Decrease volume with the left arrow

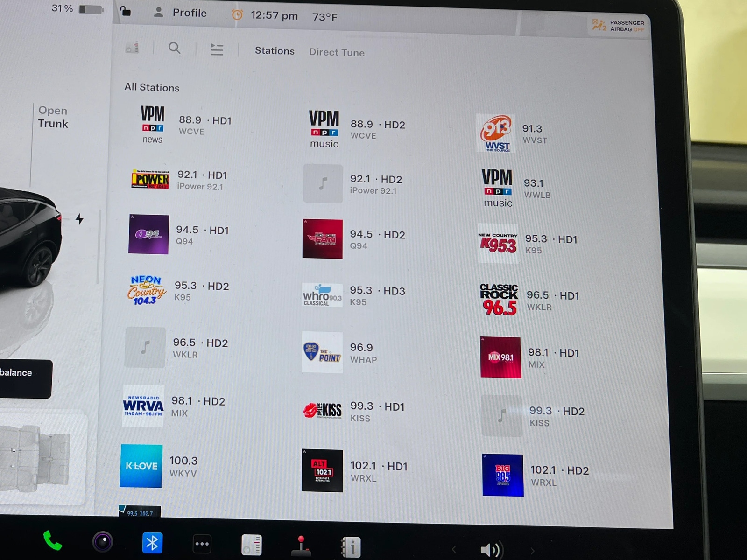pyautogui.click(x=454, y=550)
